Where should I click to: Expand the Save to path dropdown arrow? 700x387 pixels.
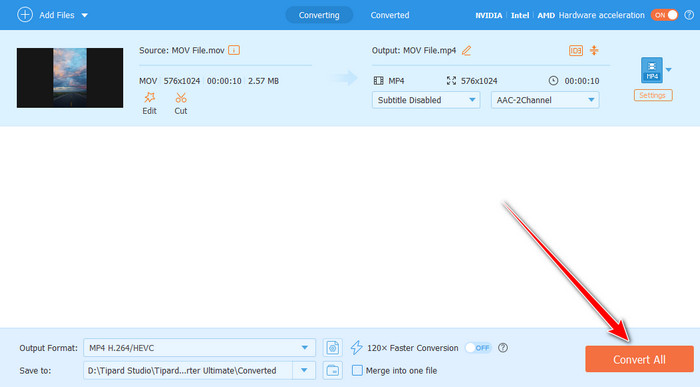304,370
